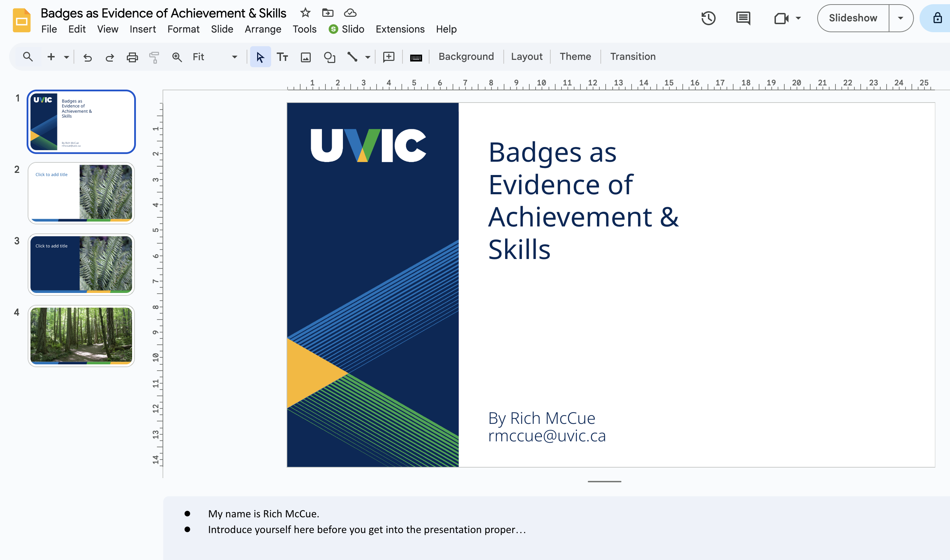Open the Slide menu

point(222,29)
